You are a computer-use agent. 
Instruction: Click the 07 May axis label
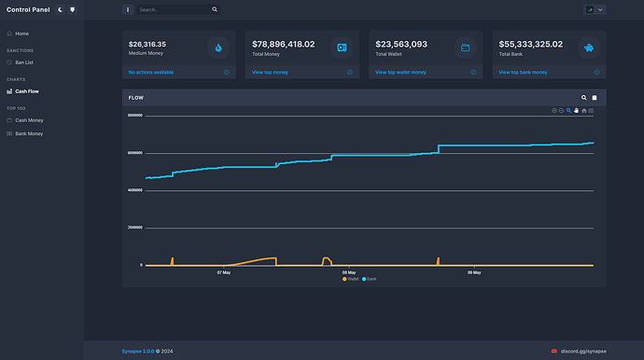pyautogui.click(x=224, y=272)
